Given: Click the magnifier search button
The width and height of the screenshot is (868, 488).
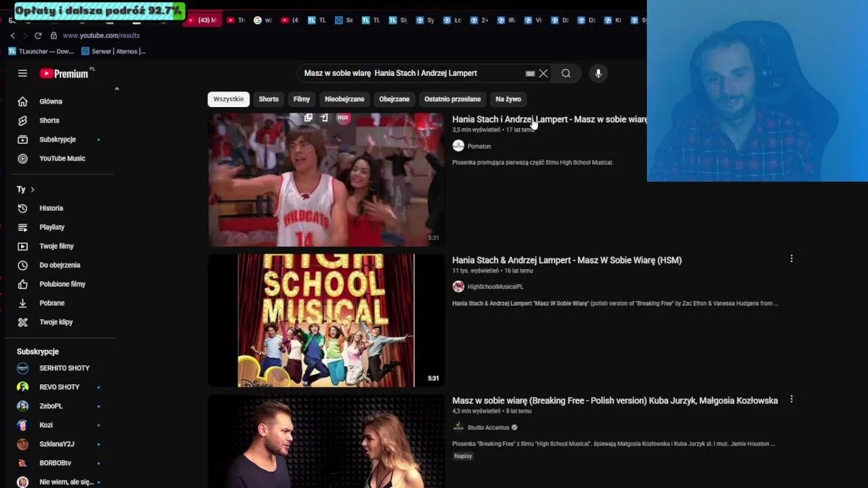Looking at the screenshot, I should 566,73.
